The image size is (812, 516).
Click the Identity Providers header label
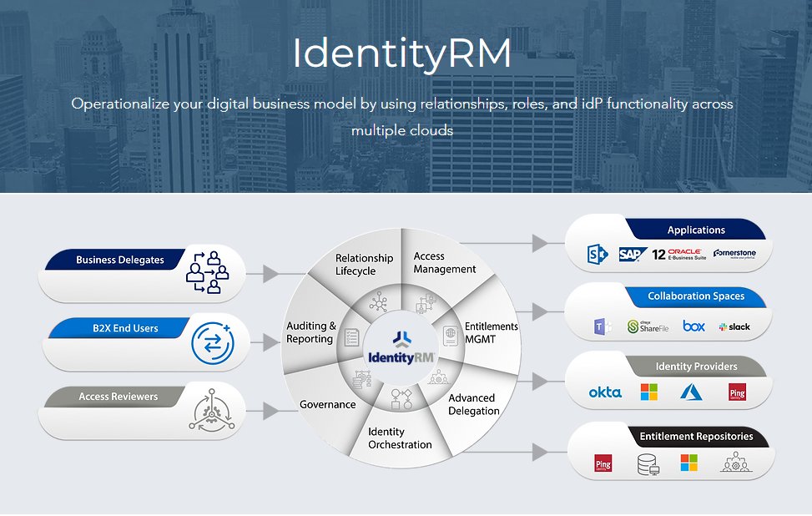click(697, 367)
